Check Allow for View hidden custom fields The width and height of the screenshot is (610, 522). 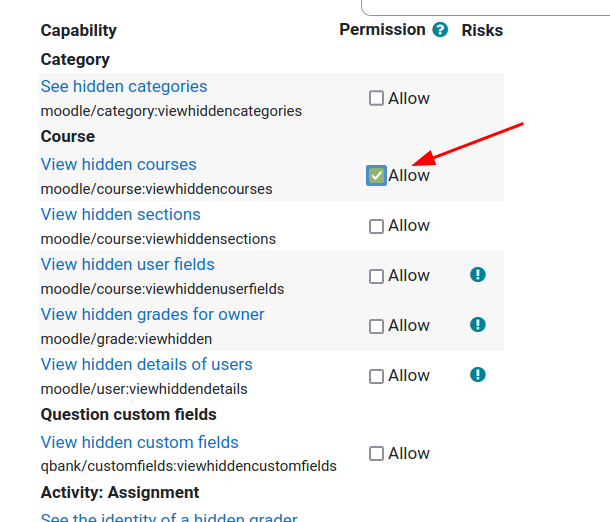[376, 453]
